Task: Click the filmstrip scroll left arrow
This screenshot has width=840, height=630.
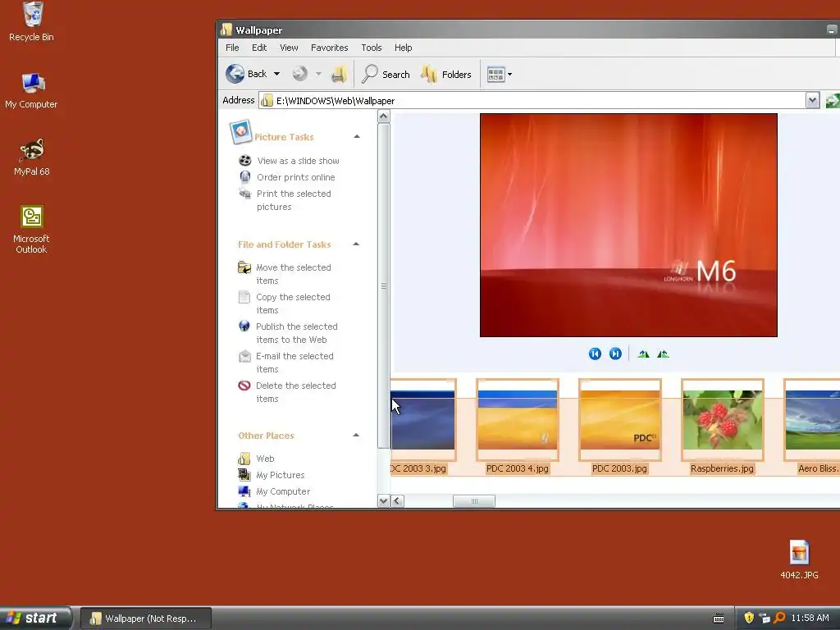Action: coord(398,501)
